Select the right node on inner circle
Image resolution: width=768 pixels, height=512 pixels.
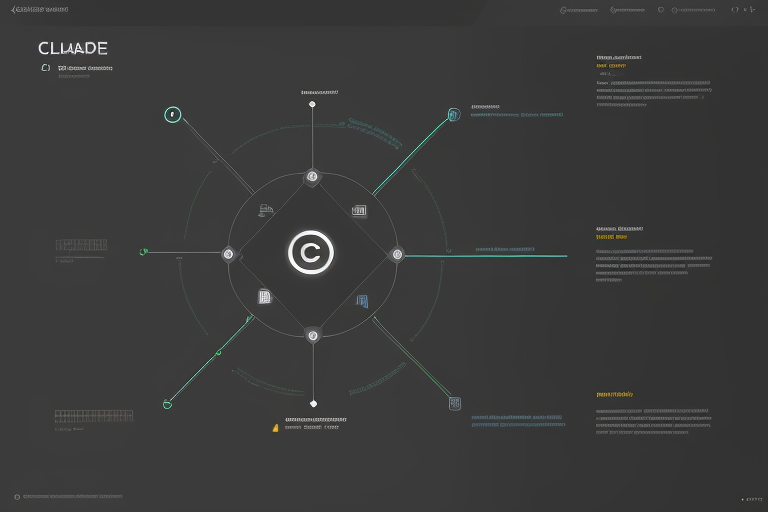click(x=397, y=254)
